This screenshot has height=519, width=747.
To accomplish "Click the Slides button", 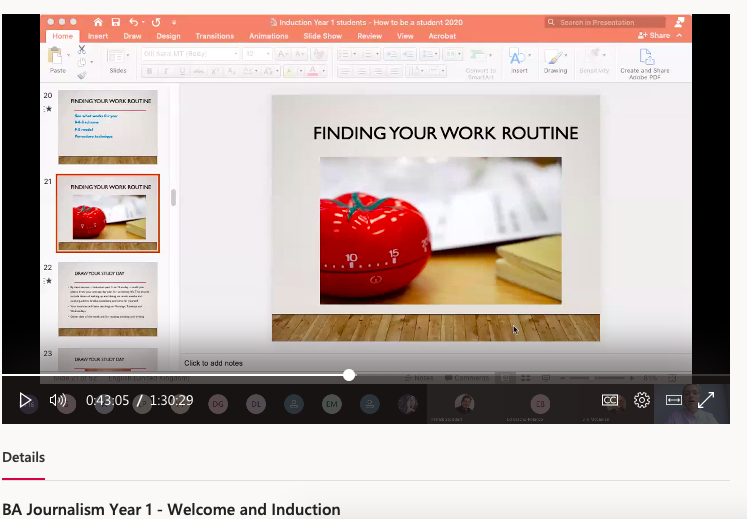I will (x=118, y=61).
